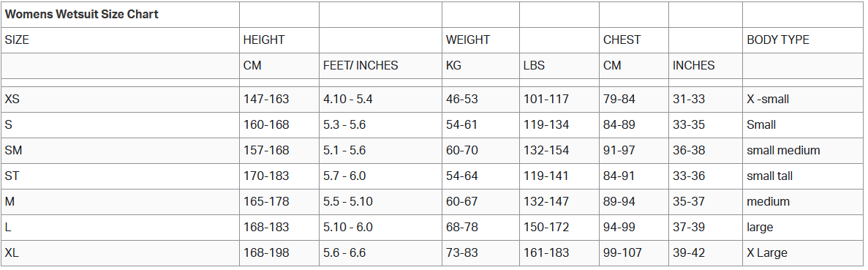Click the 33-36 chest inches cell

[x=689, y=176]
